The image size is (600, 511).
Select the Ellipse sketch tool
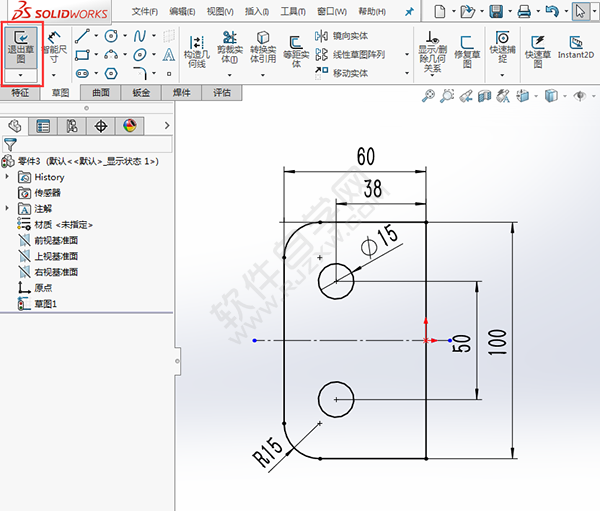coord(140,55)
